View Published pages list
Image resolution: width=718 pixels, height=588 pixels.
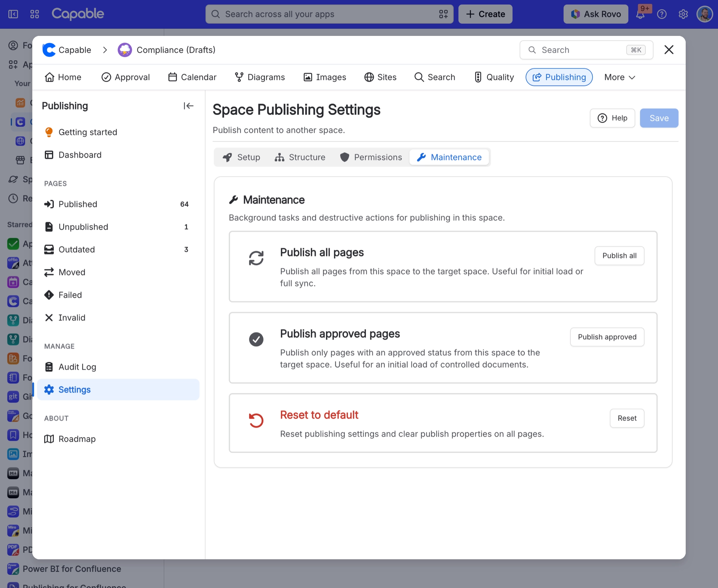[x=118, y=204]
